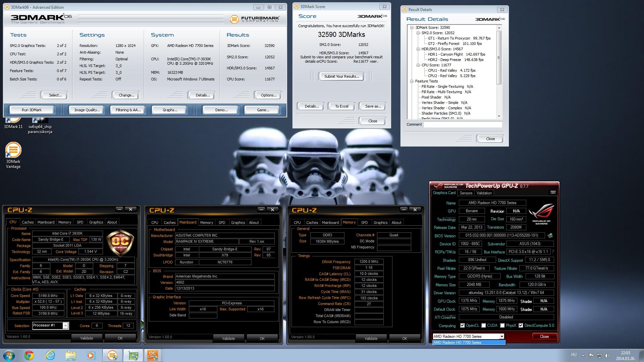Click the Graphs button in 3DMark06
The width and height of the screenshot is (644, 362).
[170, 110]
